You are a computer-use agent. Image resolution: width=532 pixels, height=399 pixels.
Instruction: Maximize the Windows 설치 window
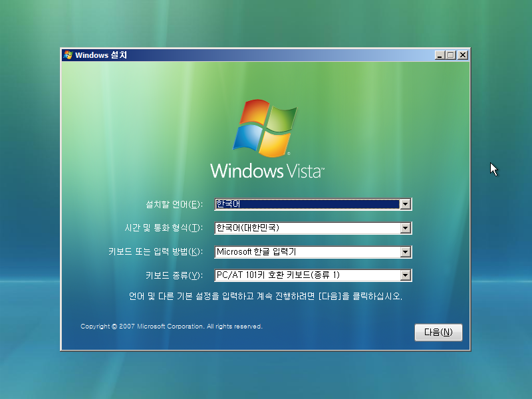pyautogui.click(x=451, y=55)
